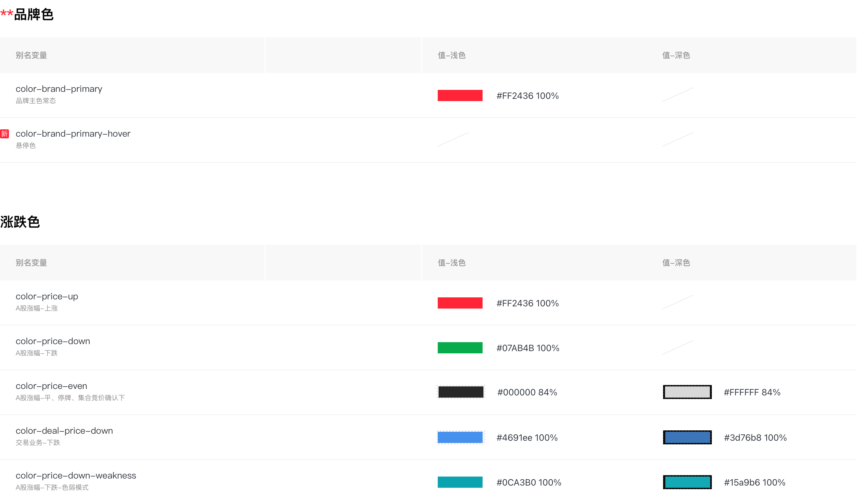Click the 品牌色 section heading

tap(33, 15)
